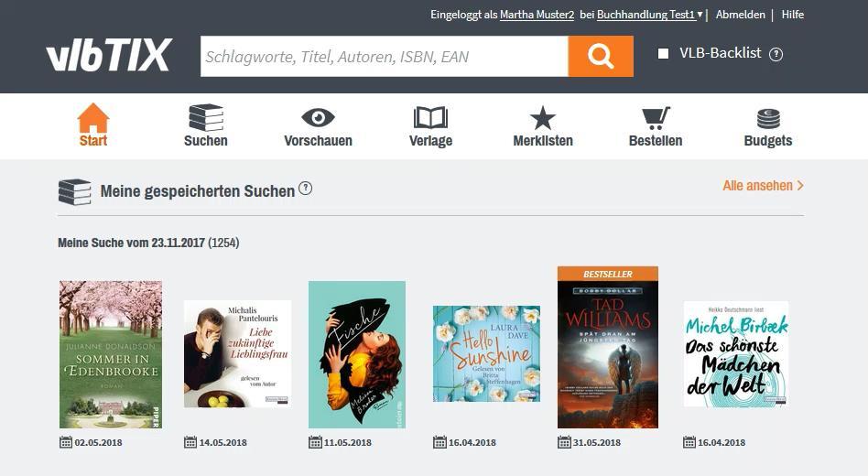
Task: Select the Budgets navigation label
Action: (x=768, y=141)
